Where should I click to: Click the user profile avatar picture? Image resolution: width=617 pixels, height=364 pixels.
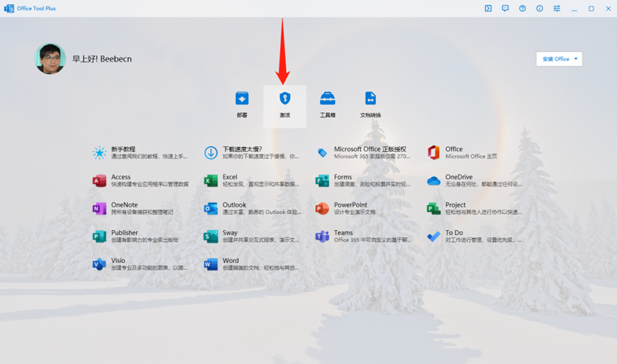(x=50, y=59)
